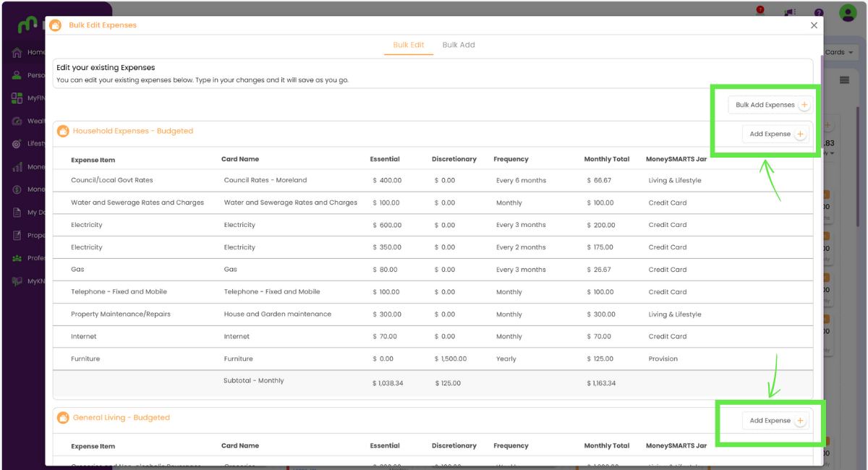This screenshot has width=868, height=470.
Task: Add Expense to Household Expenses section
Action: (x=775, y=134)
